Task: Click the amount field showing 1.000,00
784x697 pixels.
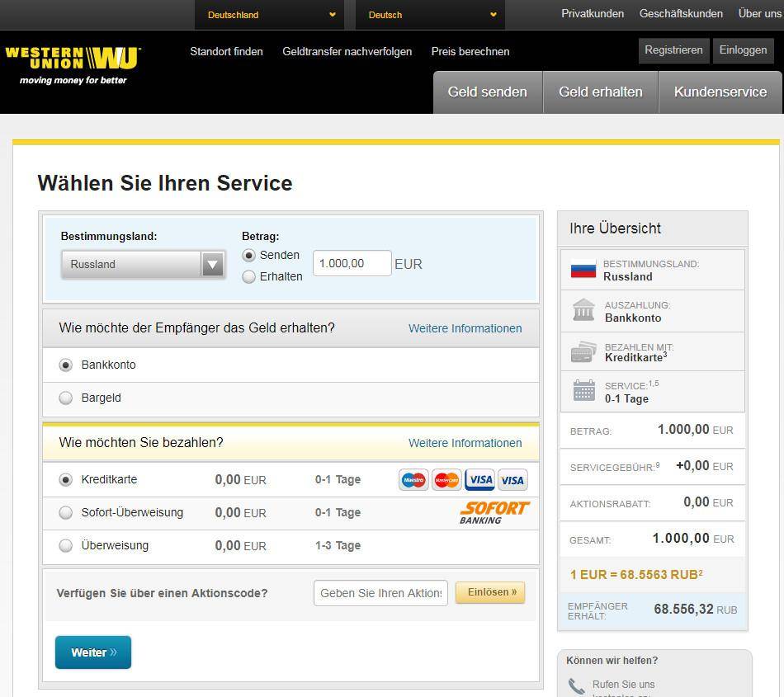Action: (352, 263)
